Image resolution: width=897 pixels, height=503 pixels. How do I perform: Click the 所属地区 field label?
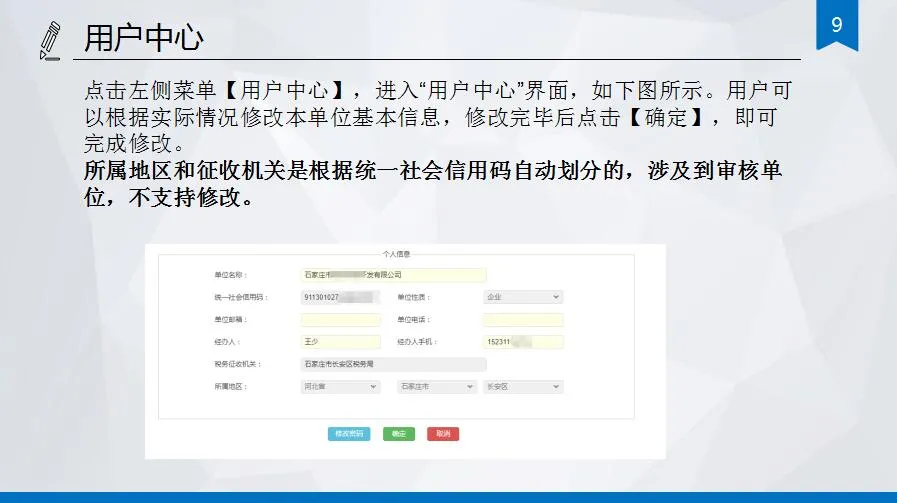[x=229, y=386]
